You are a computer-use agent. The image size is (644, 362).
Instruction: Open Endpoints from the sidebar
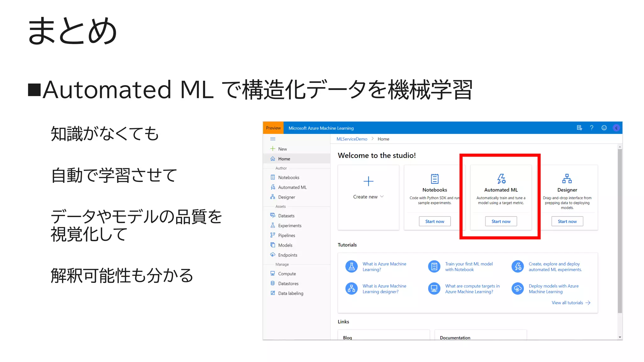tap(297, 255)
